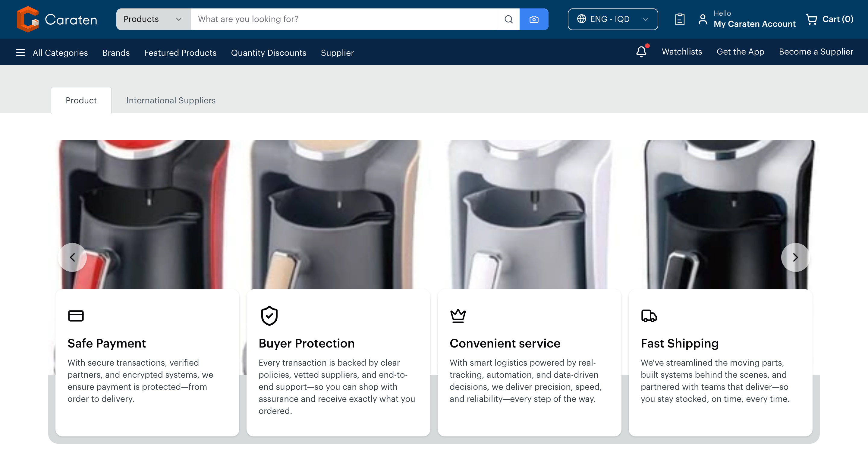Click the Caraten logo icon

(x=28, y=19)
